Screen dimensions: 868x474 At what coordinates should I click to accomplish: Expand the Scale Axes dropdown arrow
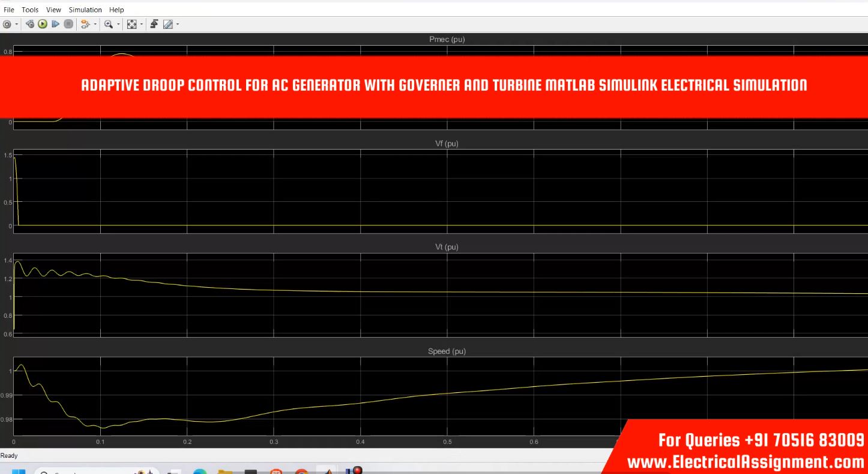pyautogui.click(x=142, y=24)
